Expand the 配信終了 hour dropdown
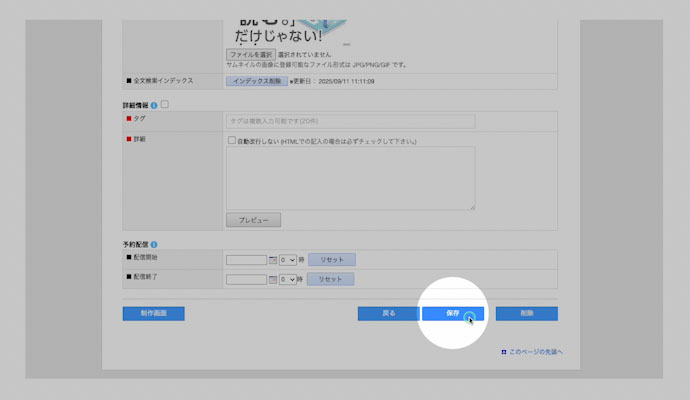690x400 pixels. click(x=288, y=280)
